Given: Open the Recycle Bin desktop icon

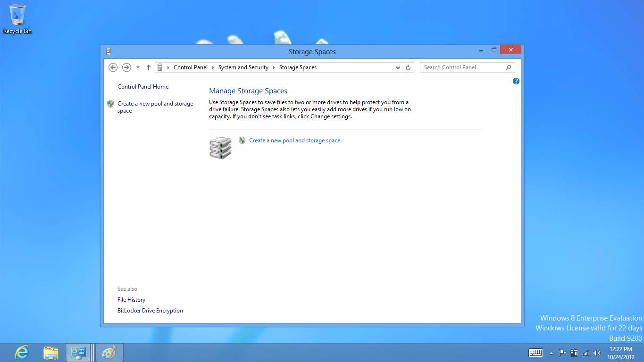Looking at the screenshot, I should click(17, 19).
